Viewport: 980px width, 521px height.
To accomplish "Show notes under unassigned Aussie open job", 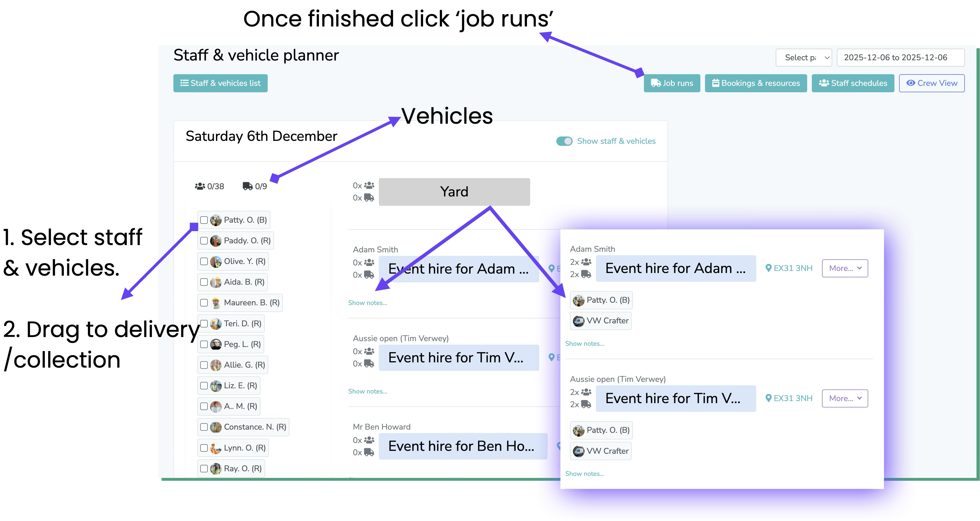I will pyautogui.click(x=368, y=391).
